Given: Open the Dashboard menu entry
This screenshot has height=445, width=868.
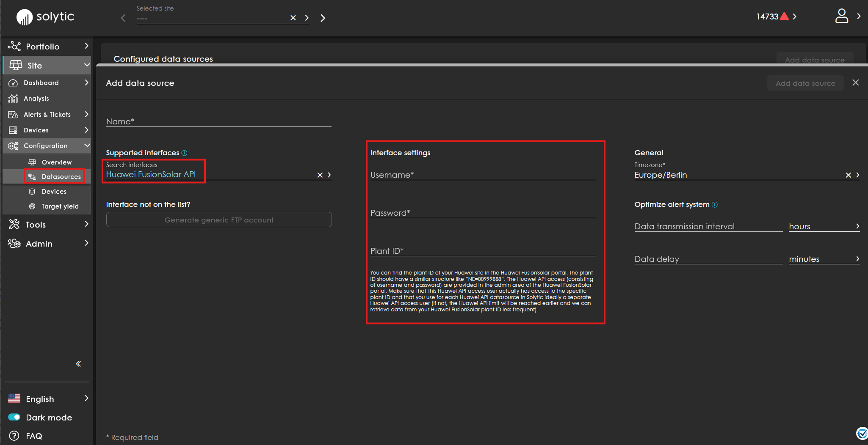Looking at the screenshot, I should point(40,82).
